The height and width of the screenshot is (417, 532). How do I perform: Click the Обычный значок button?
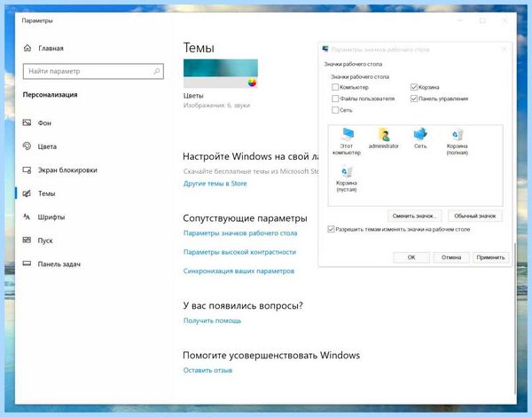click(475, 216)
